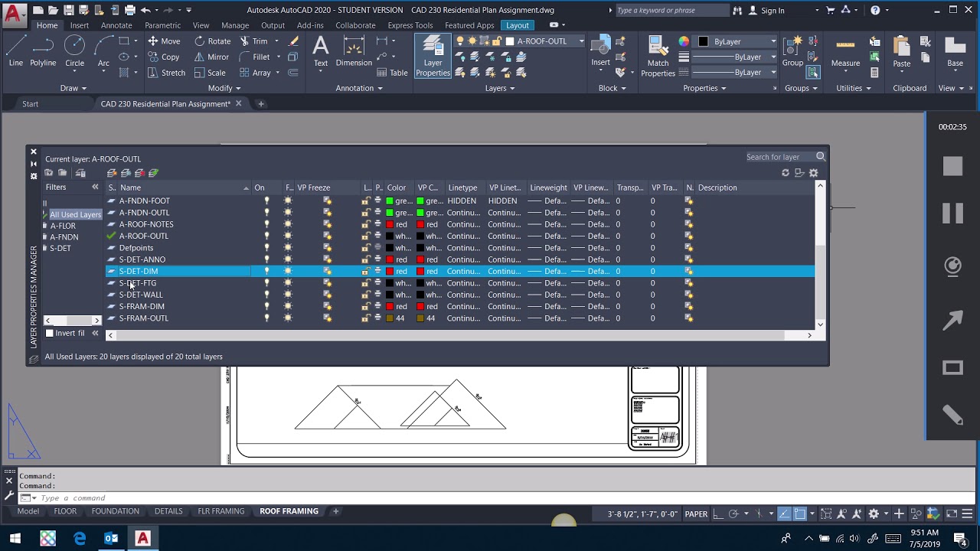Toggle freeze sun for Defpoints layer
This screenshot has width=980, height=551.
pyautogui.click(x=288, y=248)
